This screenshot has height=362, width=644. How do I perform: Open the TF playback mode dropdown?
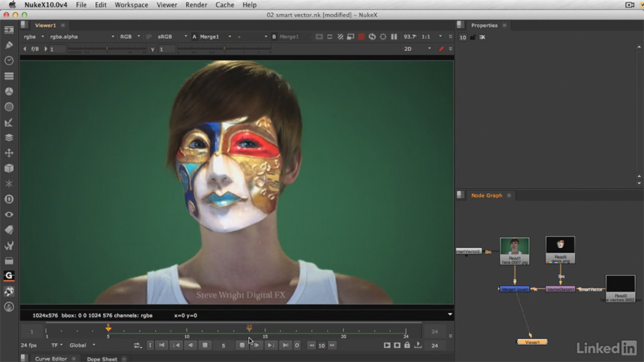56,345
